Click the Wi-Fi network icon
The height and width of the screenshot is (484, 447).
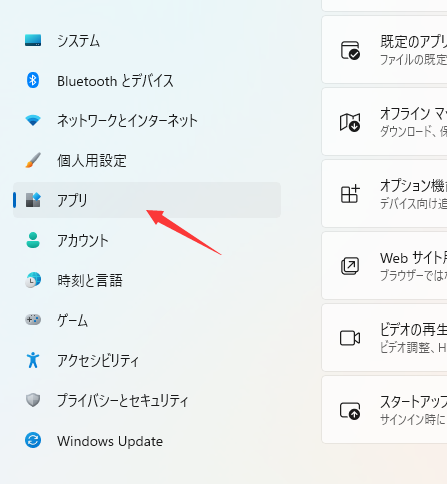33,120
